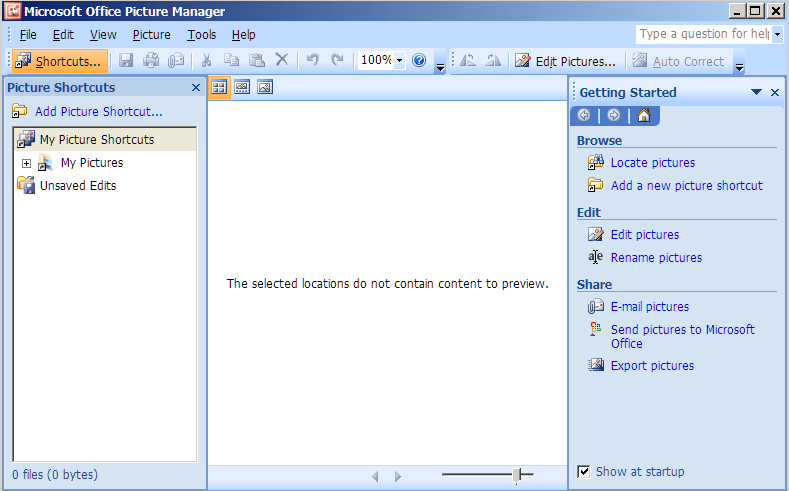Uncheck the Show at startup checkbox
This screenshot has width=789, height=491.
click(584, 472)
